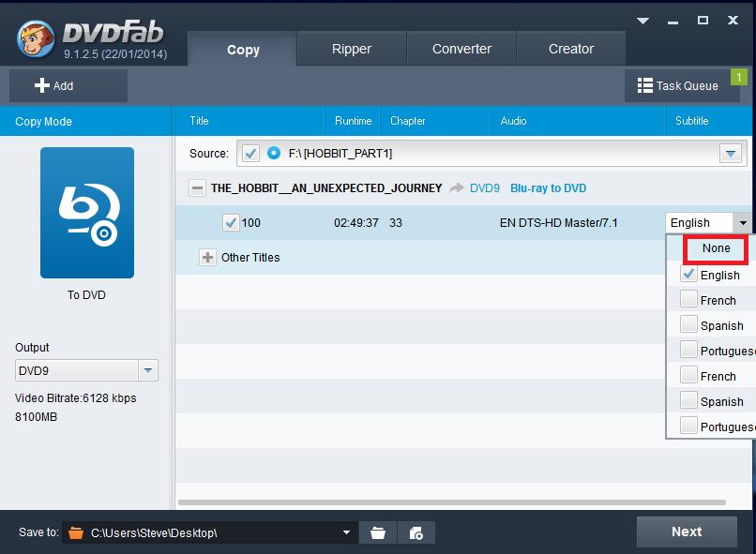Screen dimensions: 756x554
Task: Expand Other Titles
Action: tap(208, 257)
